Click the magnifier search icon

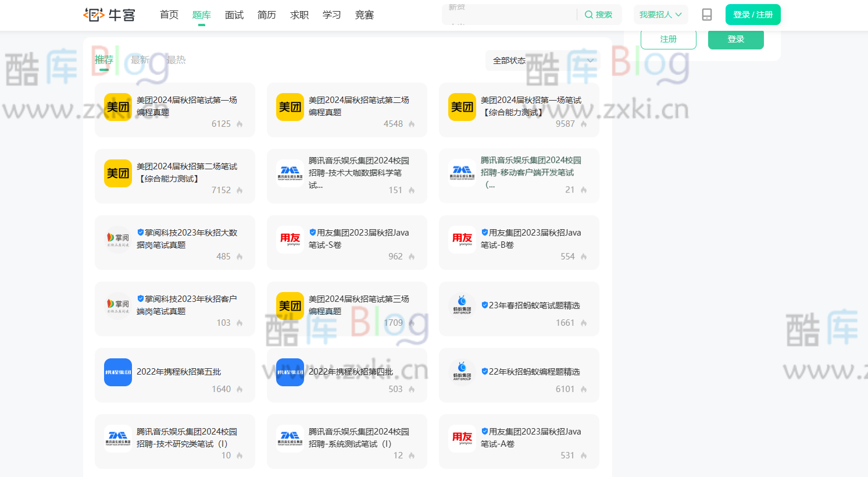(589, 15)
